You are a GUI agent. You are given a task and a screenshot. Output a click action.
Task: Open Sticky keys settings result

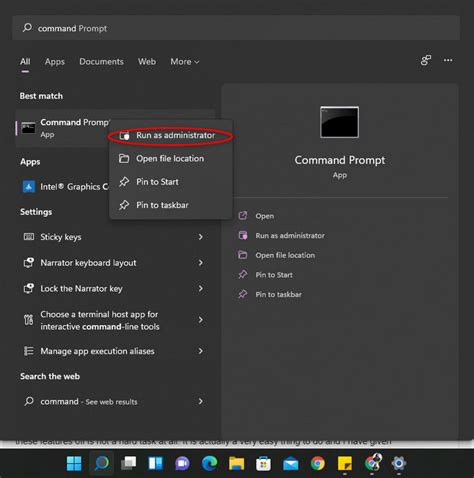pyautogui.click(x=115, y=237)
